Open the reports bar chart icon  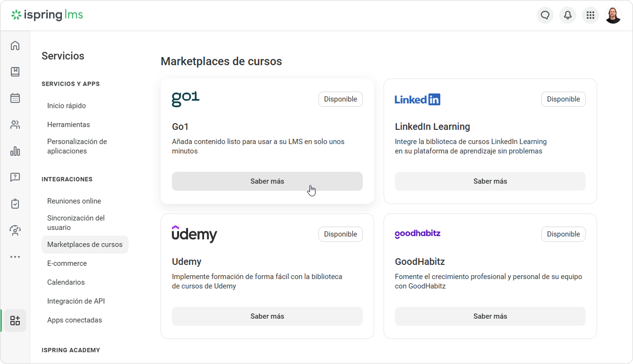click(x=15, y=151)
